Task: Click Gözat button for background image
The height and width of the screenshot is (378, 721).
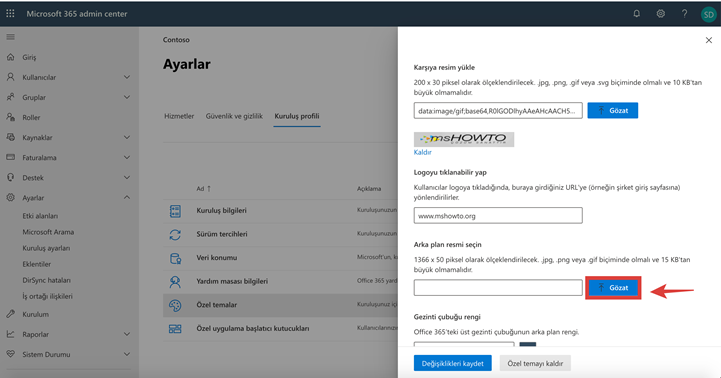Action: click(x=612, y=288)
